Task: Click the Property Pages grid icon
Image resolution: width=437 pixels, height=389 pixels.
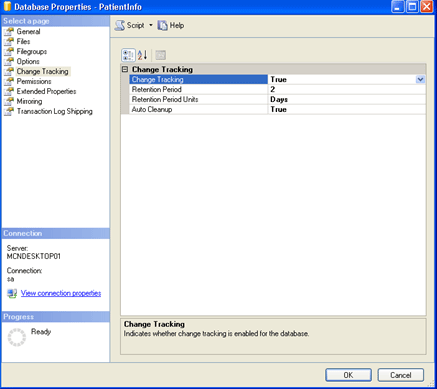Action: tap(160, 55)
